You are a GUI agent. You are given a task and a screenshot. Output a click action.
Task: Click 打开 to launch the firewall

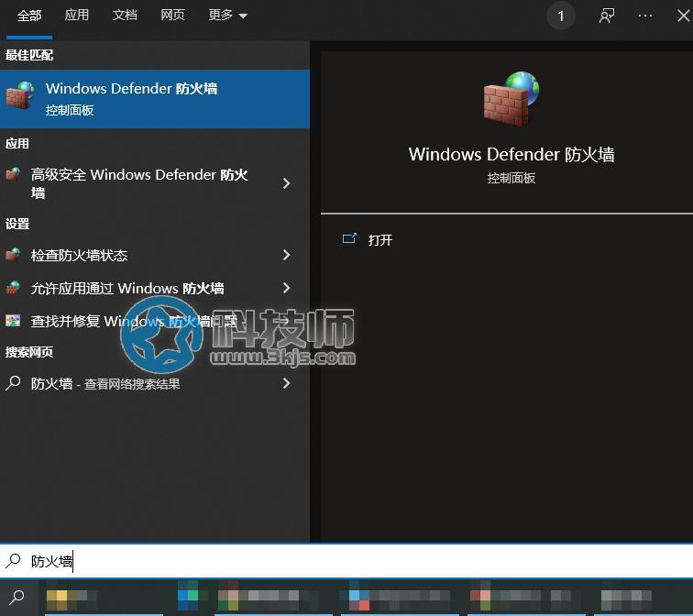[380, 240]
